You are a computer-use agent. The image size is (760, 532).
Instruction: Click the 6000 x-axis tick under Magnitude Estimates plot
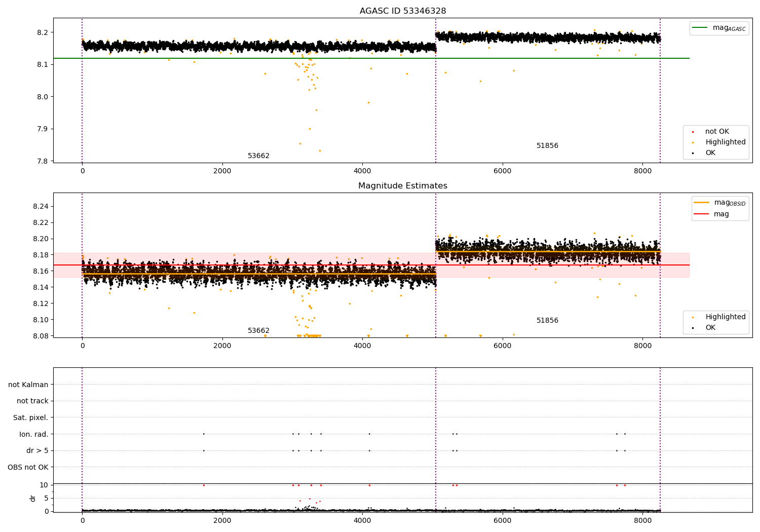[503, 346]
